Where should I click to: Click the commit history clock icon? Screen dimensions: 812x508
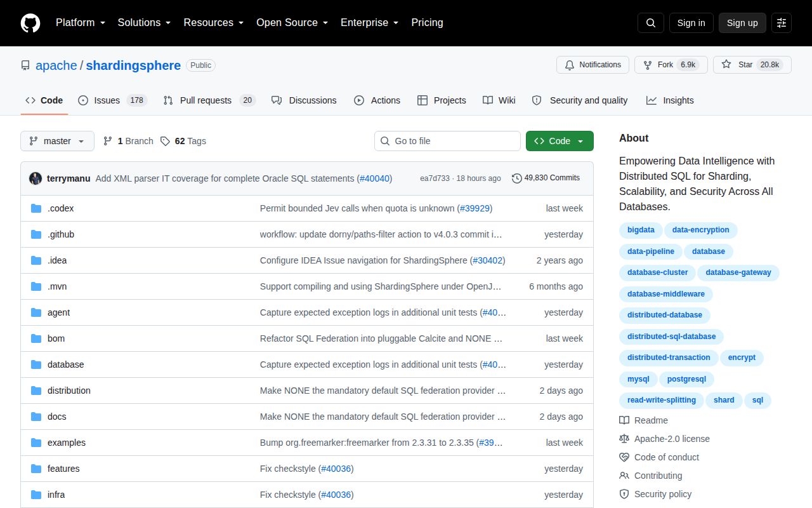tap(517, 178)
